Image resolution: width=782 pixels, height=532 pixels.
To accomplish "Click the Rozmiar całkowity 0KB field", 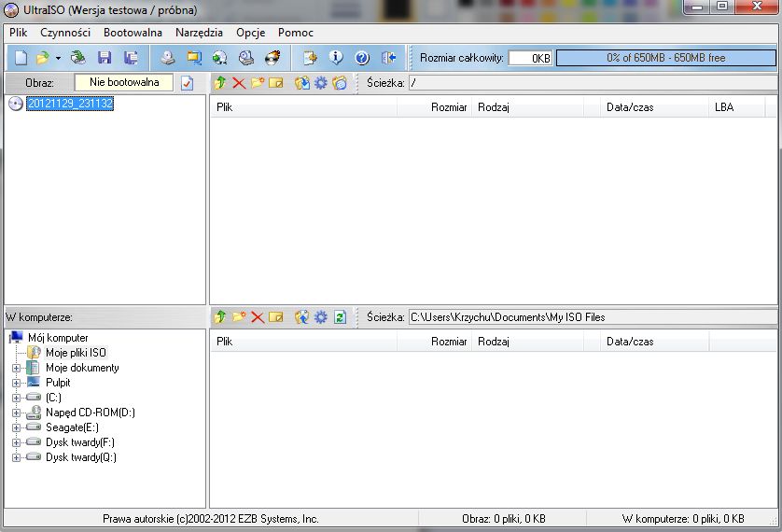I will coord(531,59).
